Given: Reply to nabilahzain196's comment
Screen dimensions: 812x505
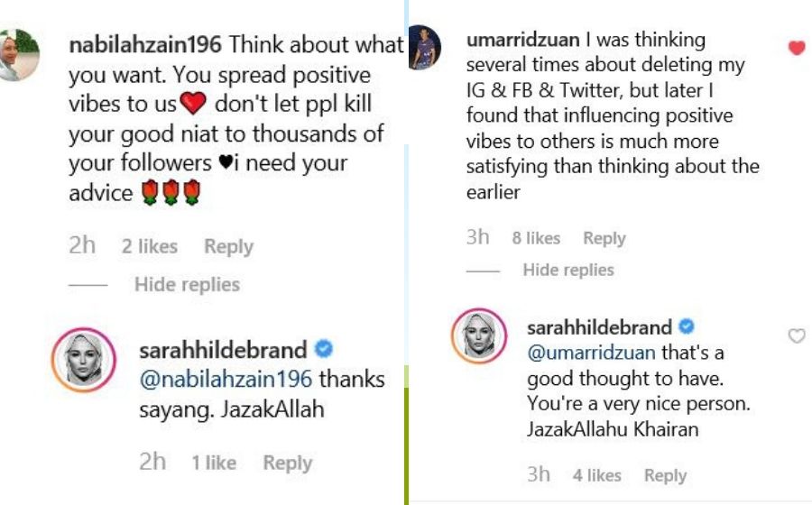Looking at the screenshot, I should point(229,246).
